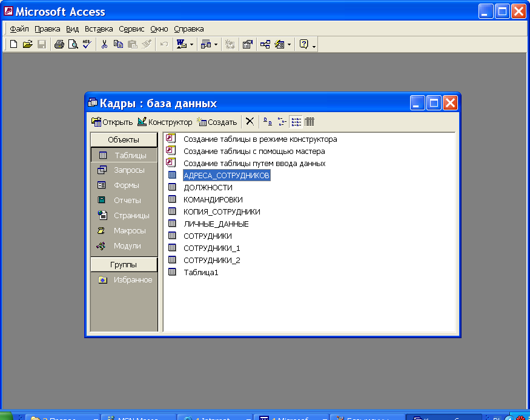Screen dimensions: 530x420
Task: Click the Открыть button in database window
Action: (x=112, y=122)
